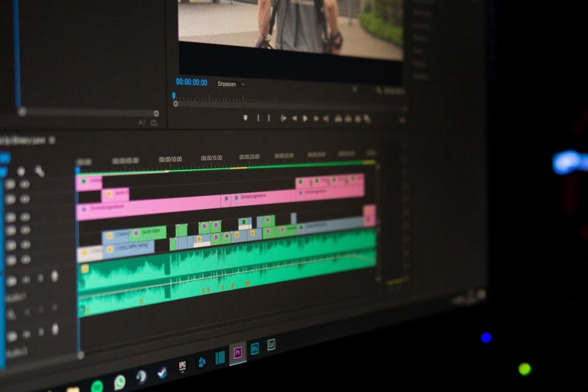The width and height of the screenshot is (588, 392).
Task: Open Program monitor wrench settings
Action: 379,90
